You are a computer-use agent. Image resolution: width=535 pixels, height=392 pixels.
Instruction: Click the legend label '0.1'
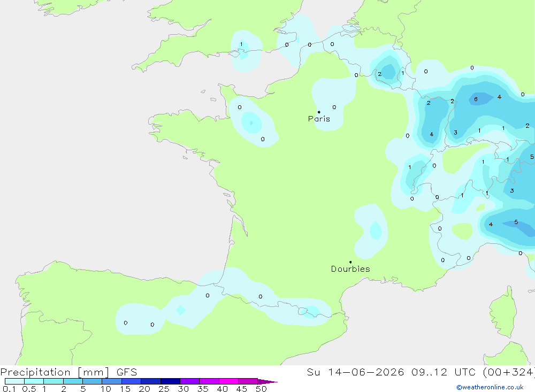(x=9, y=389)
